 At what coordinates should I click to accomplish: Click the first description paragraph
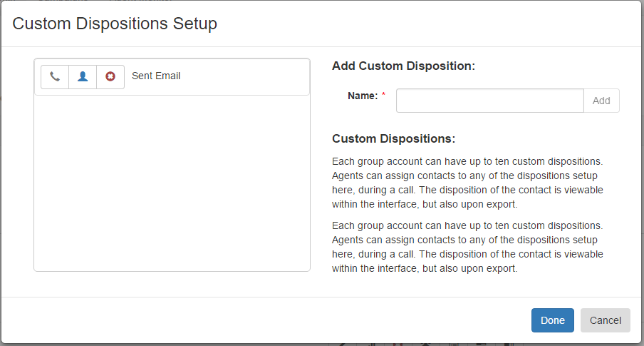point(467,183)
